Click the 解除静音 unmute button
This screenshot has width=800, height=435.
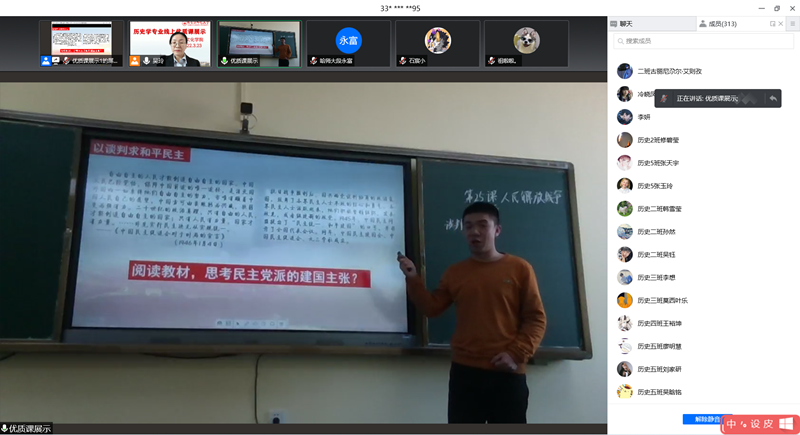point(707,419)
